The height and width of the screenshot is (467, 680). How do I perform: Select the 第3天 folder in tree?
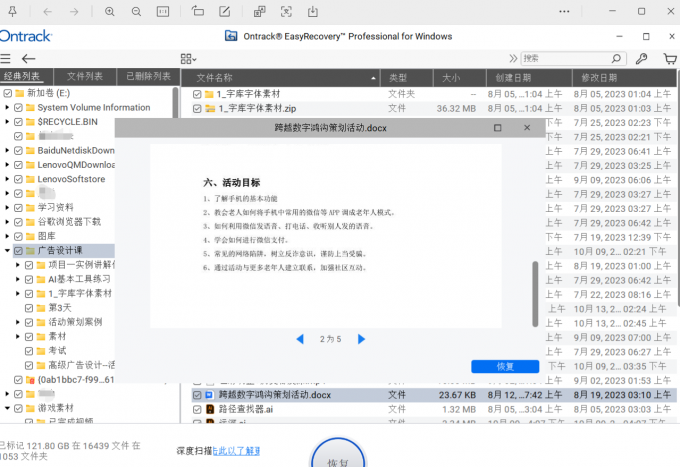coord(59,307)
